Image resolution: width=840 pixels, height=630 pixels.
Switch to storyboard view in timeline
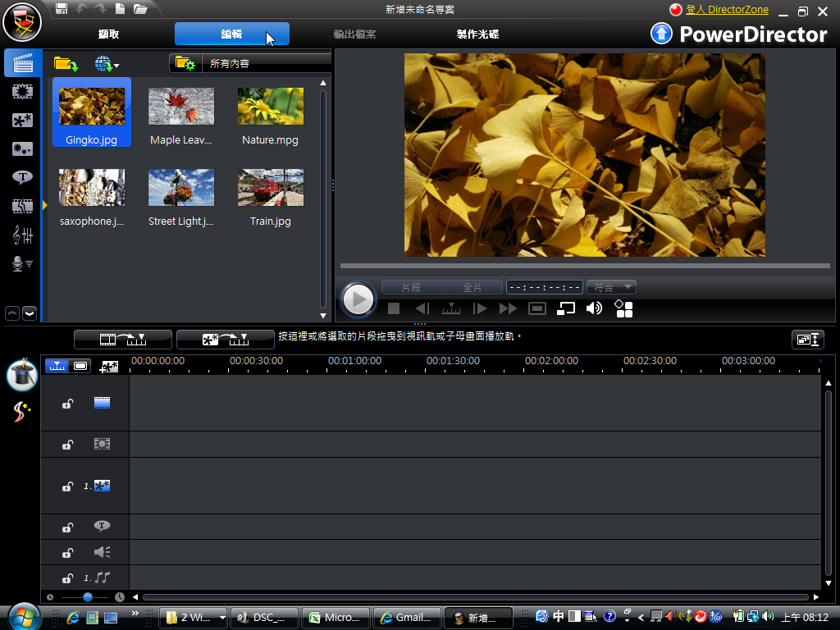click(x=80, y=366)
